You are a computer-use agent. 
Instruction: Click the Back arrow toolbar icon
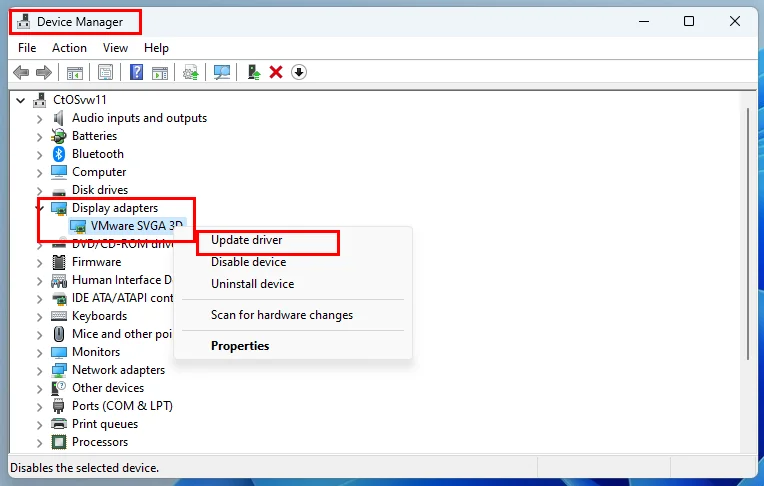[21, 72]
